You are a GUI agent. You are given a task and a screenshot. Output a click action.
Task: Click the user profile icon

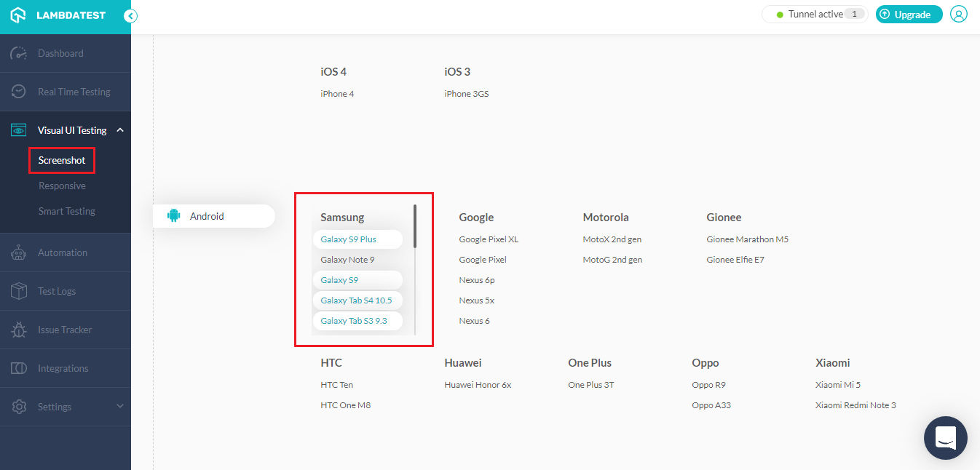959,14
